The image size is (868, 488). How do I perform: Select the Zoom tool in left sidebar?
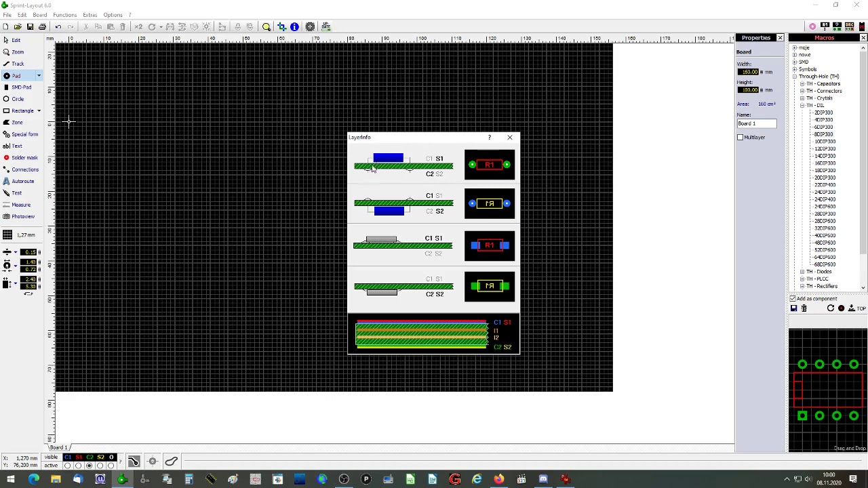coord(14,52)
